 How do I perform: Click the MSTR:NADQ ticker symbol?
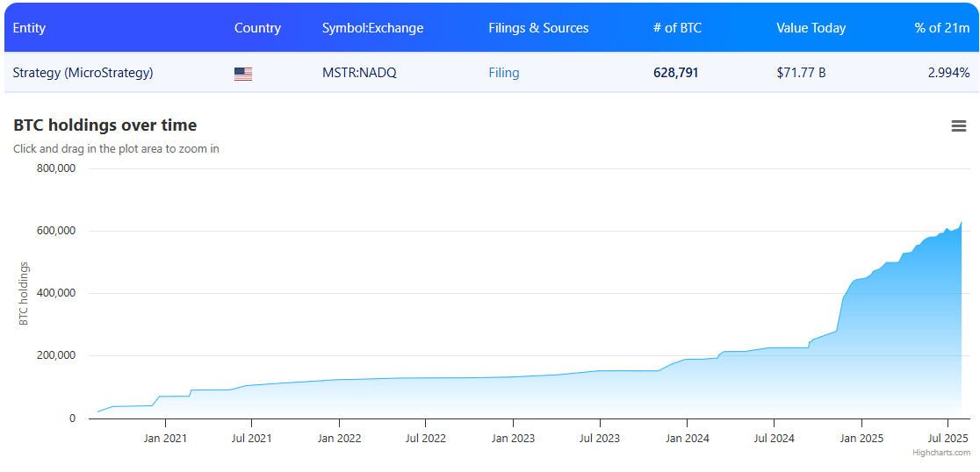(x=359, y=73)
